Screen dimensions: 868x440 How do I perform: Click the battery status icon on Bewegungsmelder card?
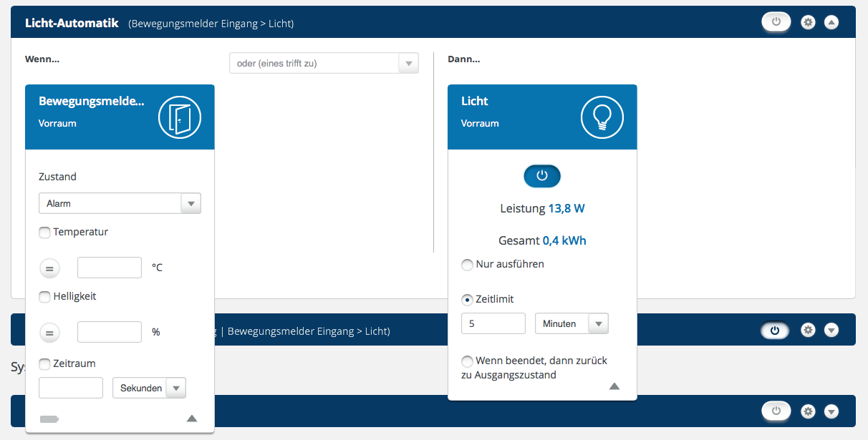pyautogui.click(x=49, y=419)
